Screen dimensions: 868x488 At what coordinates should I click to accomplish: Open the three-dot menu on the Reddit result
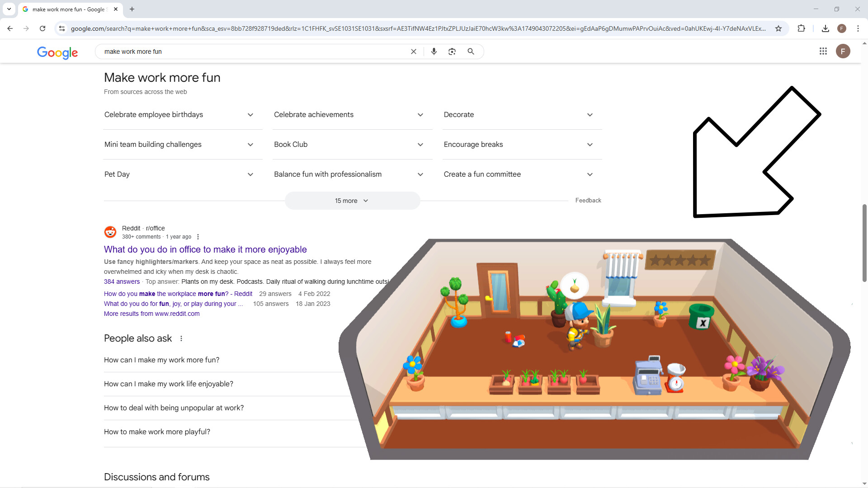(x=198, y=236)
